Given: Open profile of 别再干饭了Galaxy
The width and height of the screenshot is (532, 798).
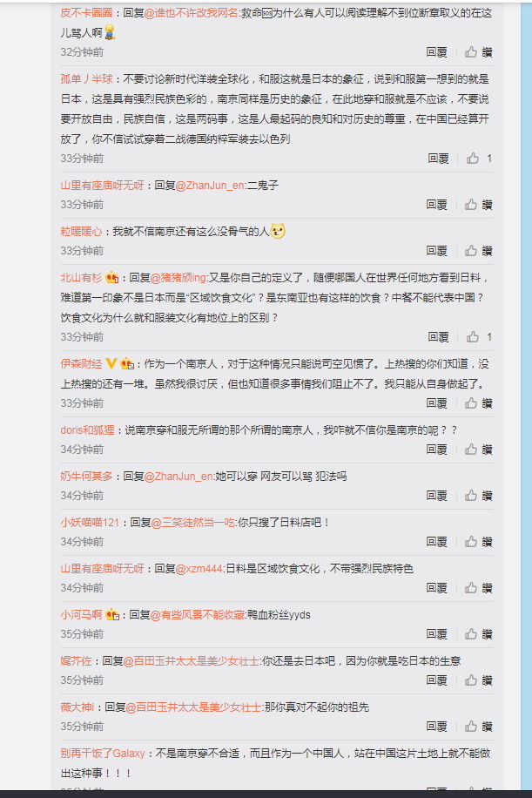Looking at the screenshot, I should tap(103, 754).
